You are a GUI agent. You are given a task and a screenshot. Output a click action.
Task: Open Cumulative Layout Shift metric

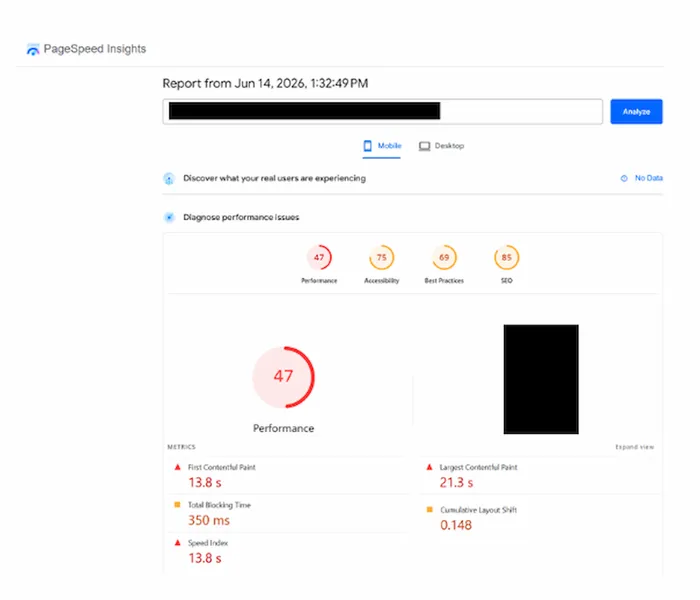point(478,510)
